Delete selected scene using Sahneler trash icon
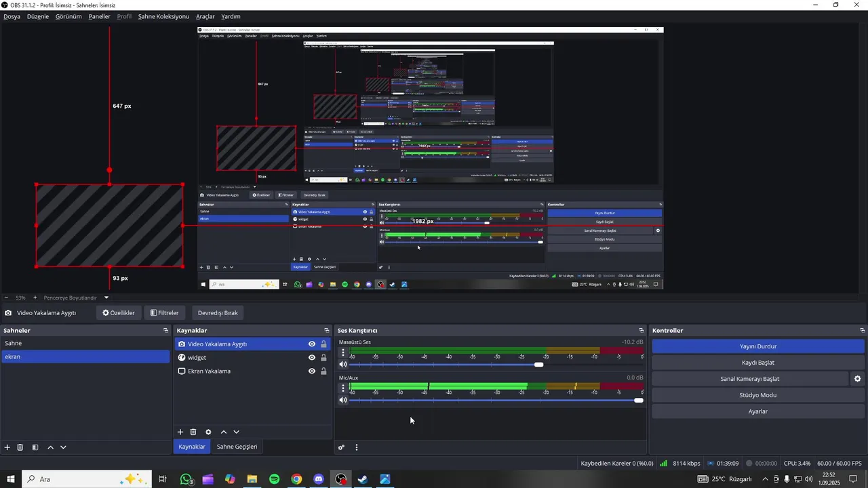The image size is (868, 488). pyautogui.click(x=20, y=447)
